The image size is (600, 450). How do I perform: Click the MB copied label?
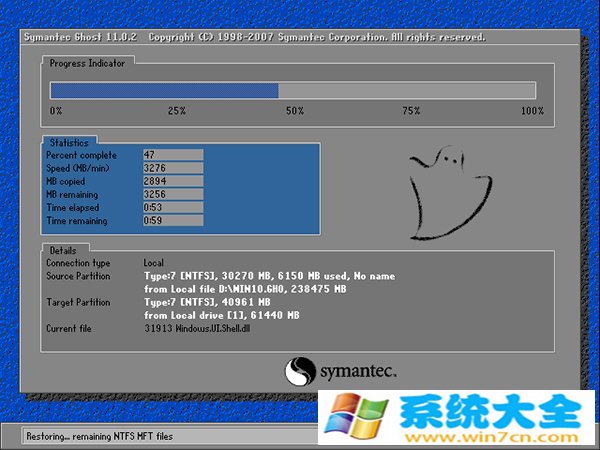[x=65, y=181]
